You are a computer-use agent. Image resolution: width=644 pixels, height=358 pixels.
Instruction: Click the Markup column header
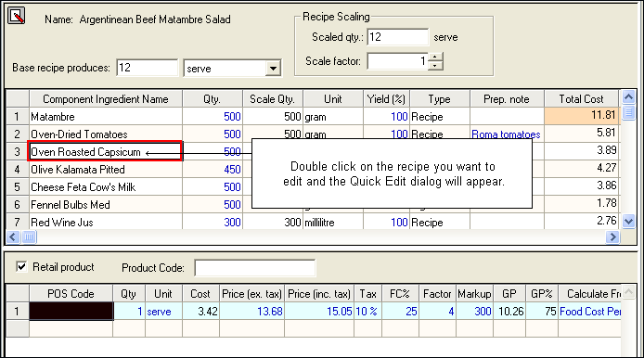click(x=474, y=294)
